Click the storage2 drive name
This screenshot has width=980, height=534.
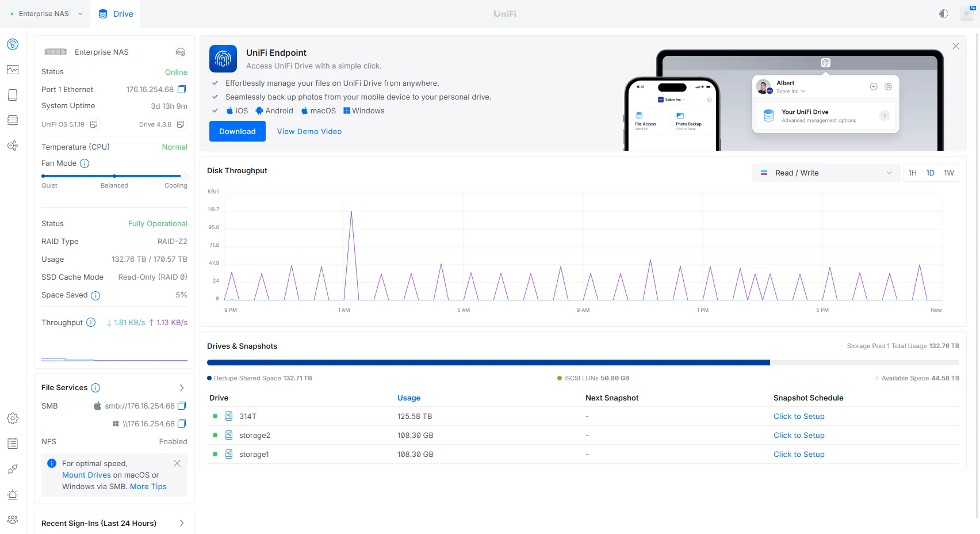(255, 435)
